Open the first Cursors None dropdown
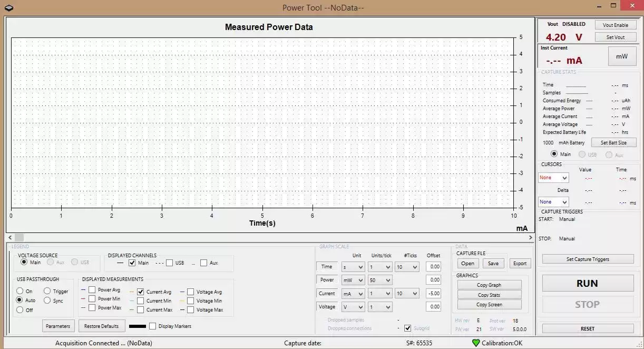The height and width of the screenshot is (349, 644). pos(553,178)
